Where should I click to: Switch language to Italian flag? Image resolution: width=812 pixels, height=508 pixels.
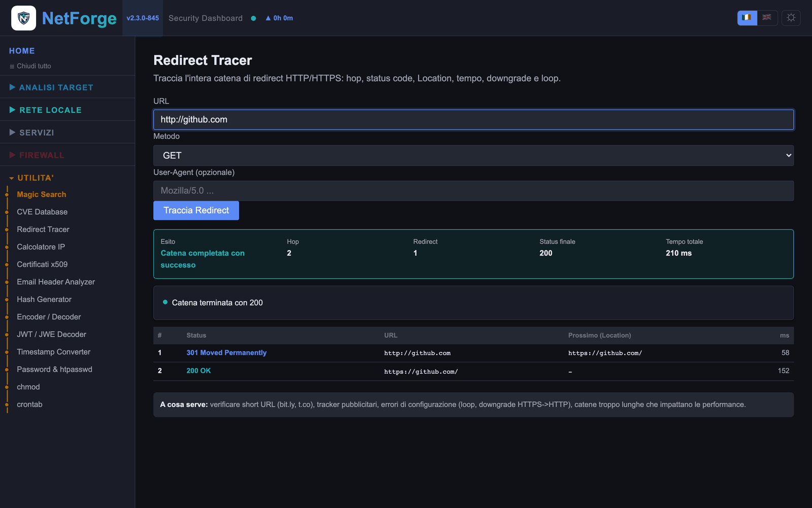coord(747,18)
